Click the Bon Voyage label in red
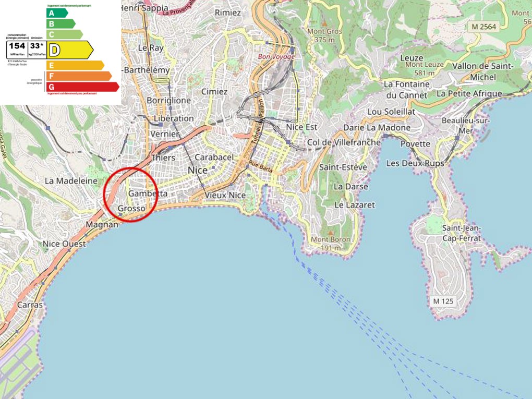Image resolution: width=532 pixels, height=399 pixels. [276, 56]
